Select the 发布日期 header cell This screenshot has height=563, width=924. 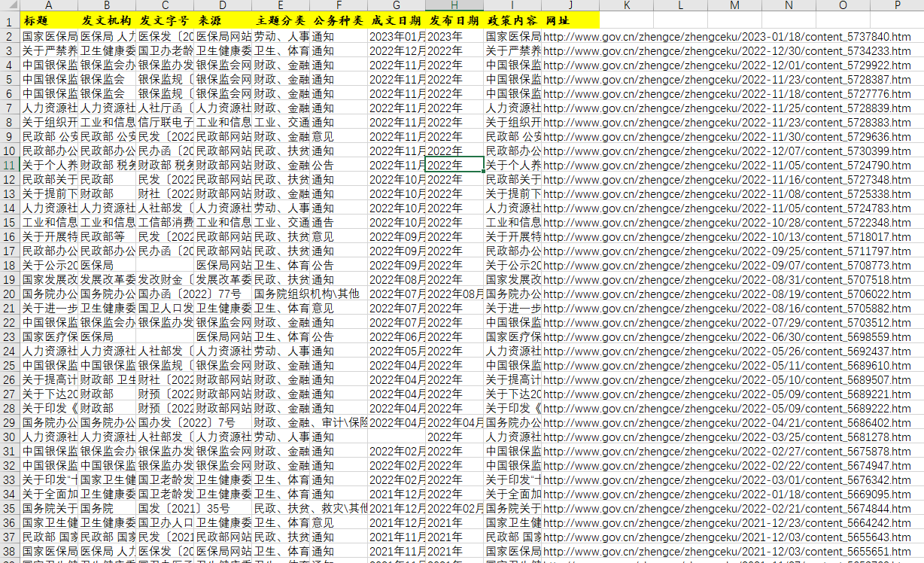pyautogui.click(x=454, y=20)
